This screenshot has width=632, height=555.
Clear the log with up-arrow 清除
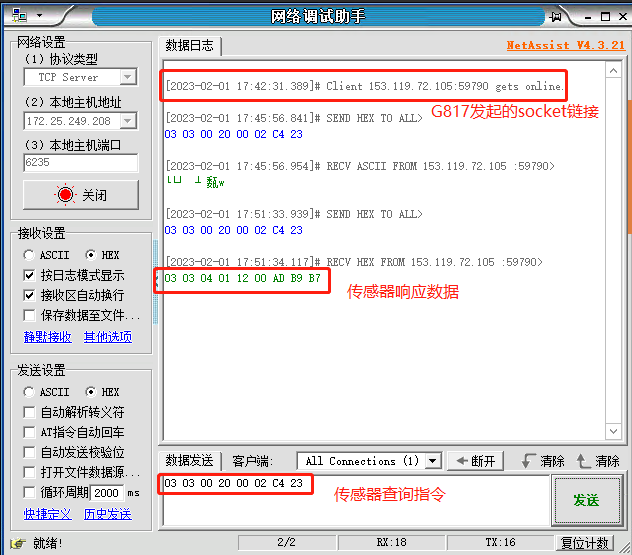point(597,461)
